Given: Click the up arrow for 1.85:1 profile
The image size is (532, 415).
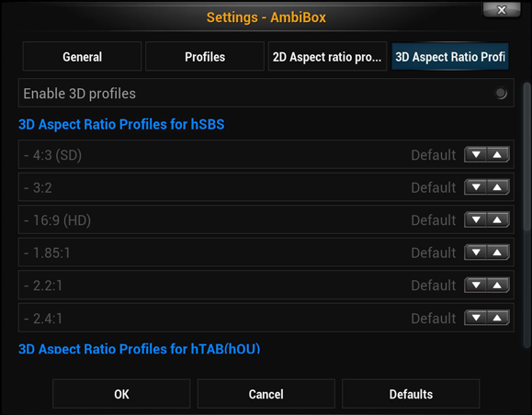Looking at the screenshot, I should (x=498, y=252).
